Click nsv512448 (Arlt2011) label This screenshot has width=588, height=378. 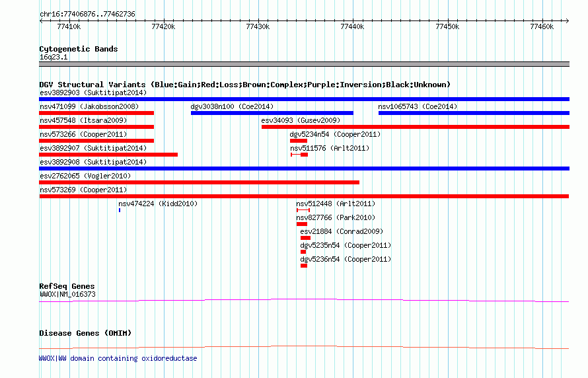(x=336, y=204)
